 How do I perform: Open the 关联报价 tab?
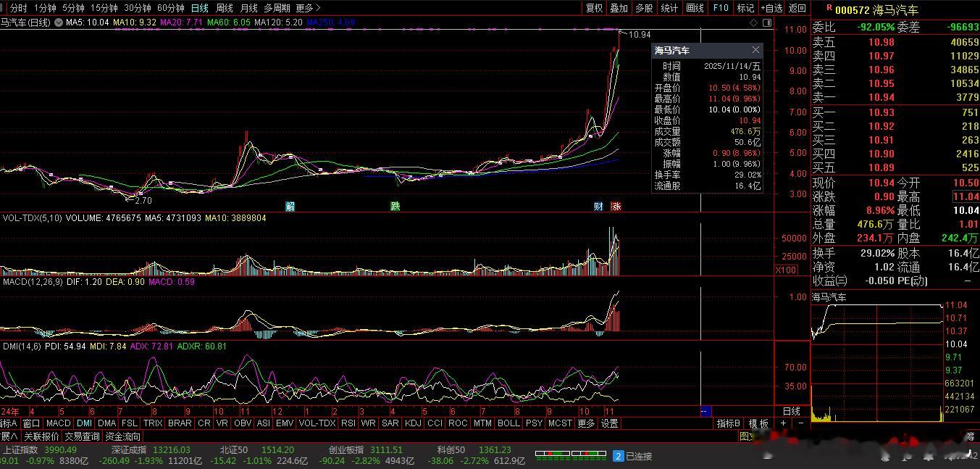pos(41,436)
